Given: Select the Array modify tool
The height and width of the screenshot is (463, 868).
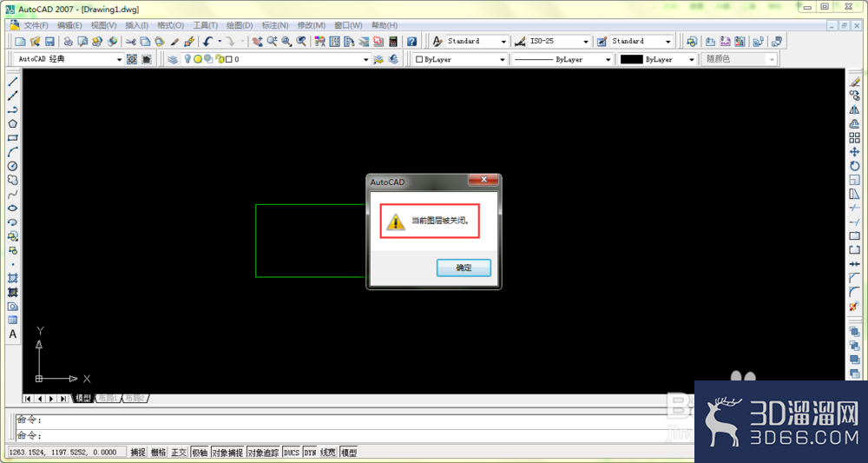Looking at the screenshot, I should [x=855, y=138].
